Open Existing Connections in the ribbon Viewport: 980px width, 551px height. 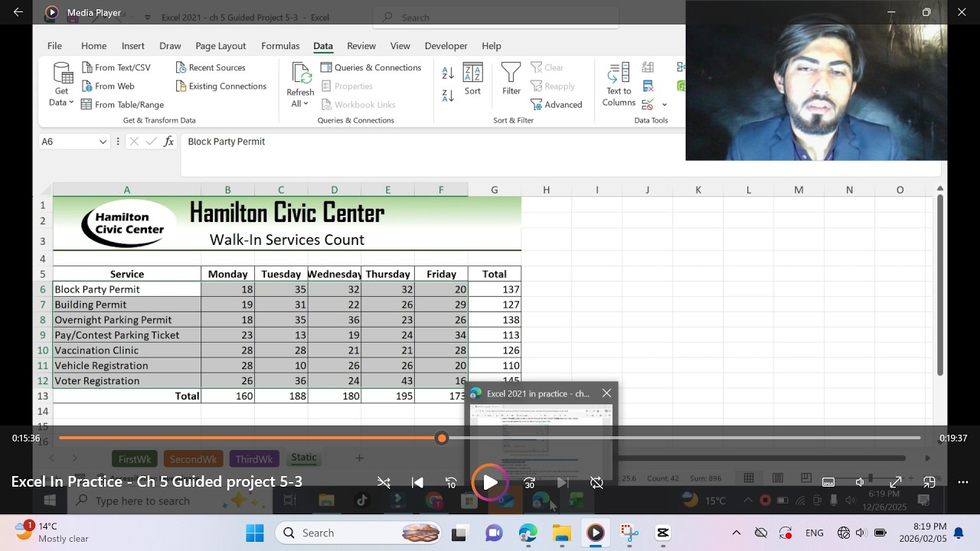(221, 86)
